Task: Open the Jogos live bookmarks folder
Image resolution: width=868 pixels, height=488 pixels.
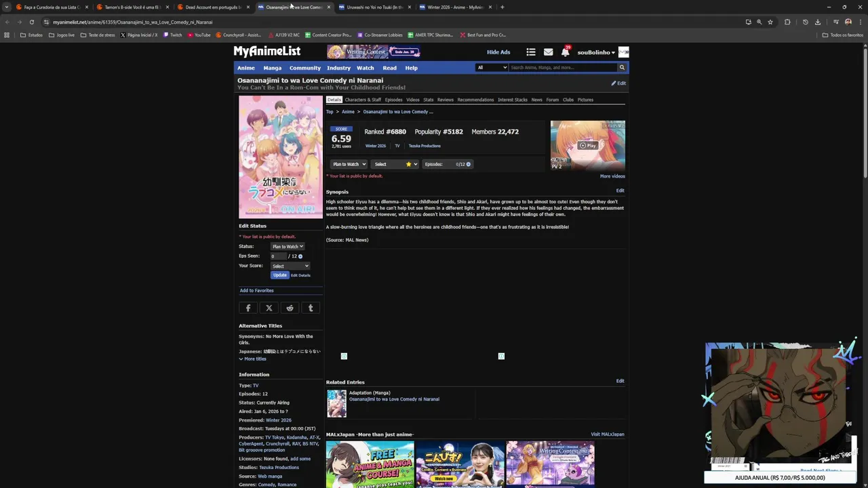Action: [x=62, y=35]
